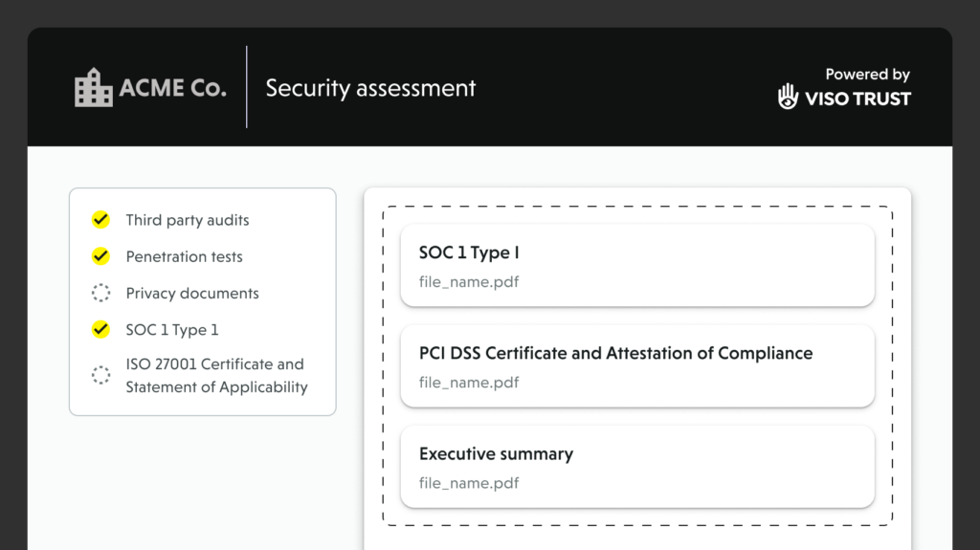Select the Third party audits checklist item
This screenshot has width=980, height=550.
[187, 220]
